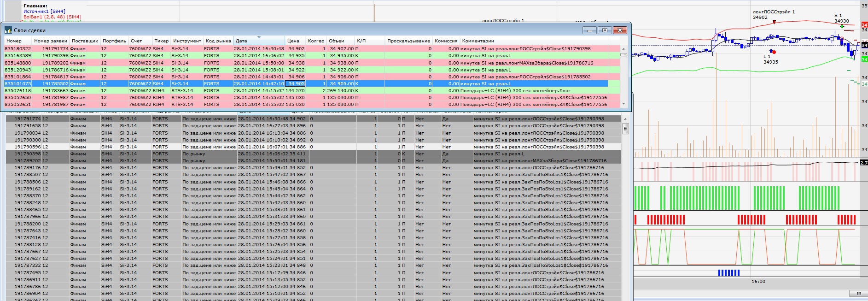This screenshot has height=301, width=868.
Task: Click the red triangle marker for лонгЛОССтрэйл 1
Action: coord(774,22)
